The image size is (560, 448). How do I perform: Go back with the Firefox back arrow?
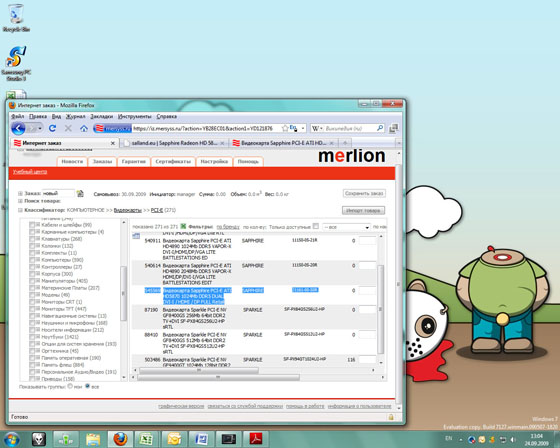(x=18, y=128)
